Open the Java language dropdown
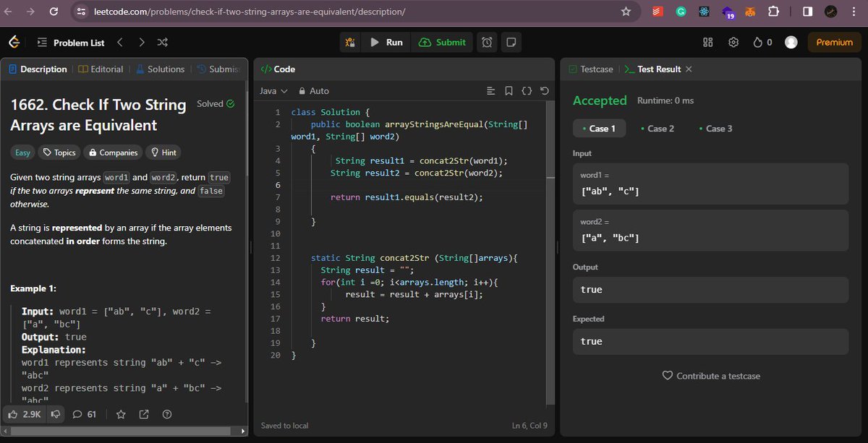 tap(273, 91)
